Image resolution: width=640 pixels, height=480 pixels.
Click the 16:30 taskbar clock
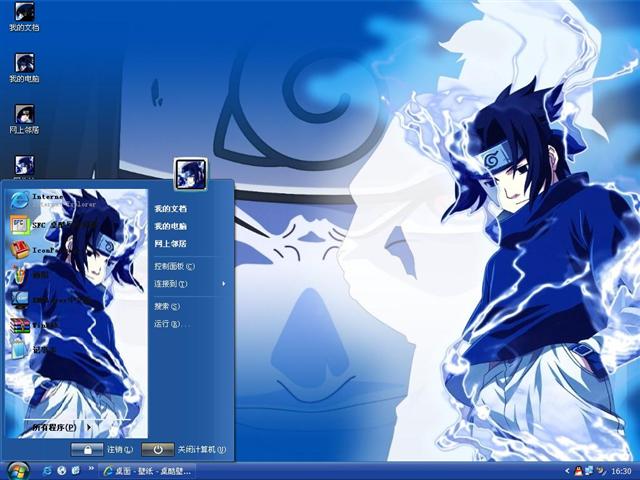[621, 471]
